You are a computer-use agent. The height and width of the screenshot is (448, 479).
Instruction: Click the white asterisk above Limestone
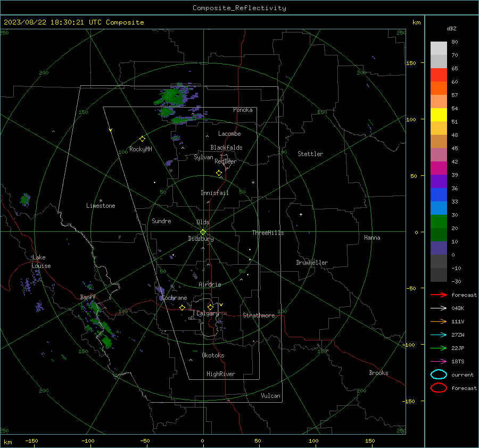101,201
